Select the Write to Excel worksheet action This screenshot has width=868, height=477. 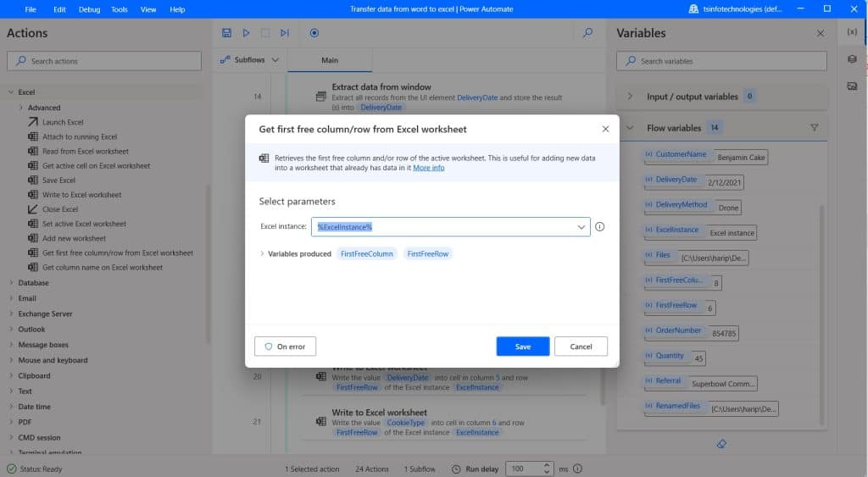(81, 195)
